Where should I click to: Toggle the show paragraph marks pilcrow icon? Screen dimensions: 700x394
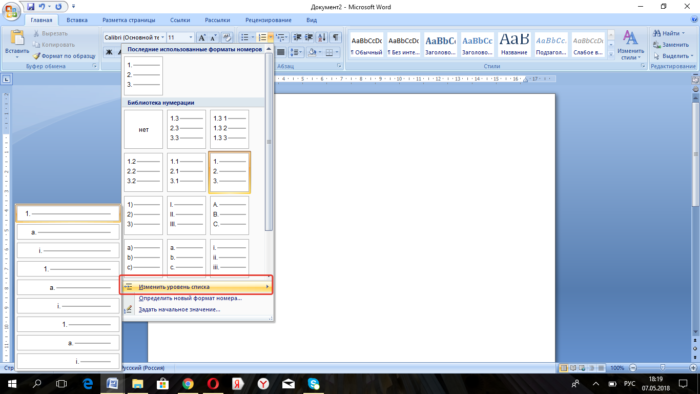(335, 37)
